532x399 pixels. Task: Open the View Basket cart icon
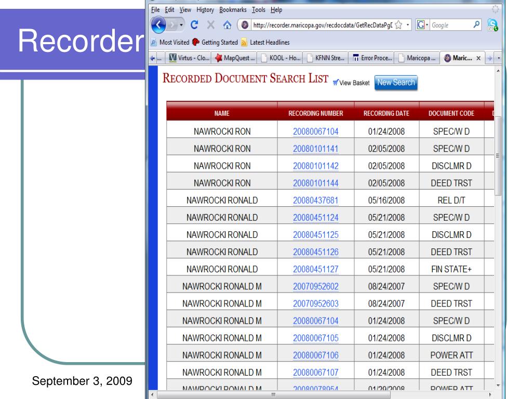pos(335,83)
